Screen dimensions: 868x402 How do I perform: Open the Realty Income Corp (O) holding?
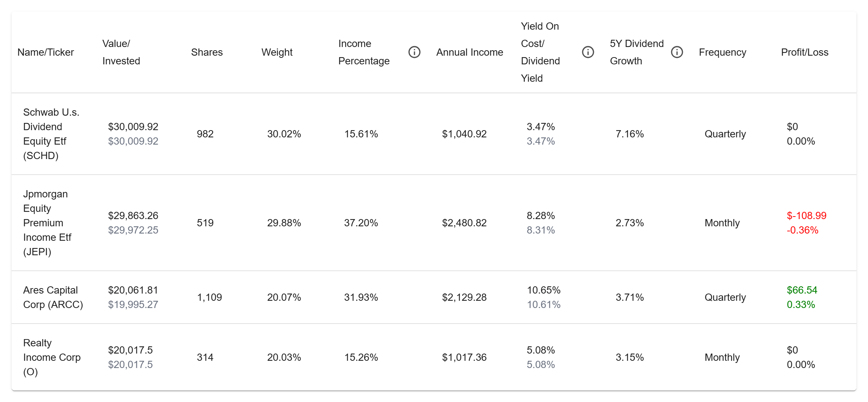pos(52,357)
